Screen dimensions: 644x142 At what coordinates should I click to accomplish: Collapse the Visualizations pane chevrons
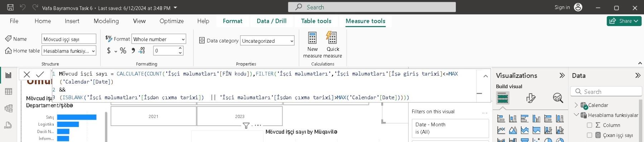click(x=562, y=75)
